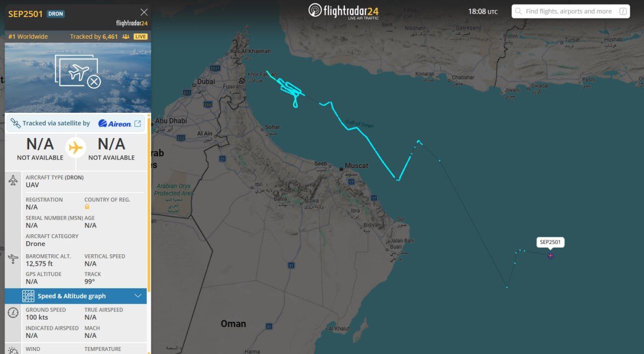The height and width of the screenshot is (354, 644).
Task: Close the SEP2501 flight details panel
Action: click(x=144, y=13)
